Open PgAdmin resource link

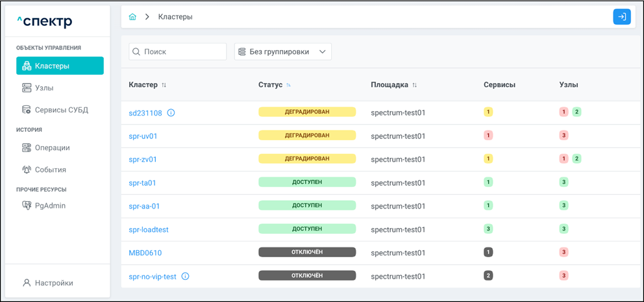click(49, 206)
